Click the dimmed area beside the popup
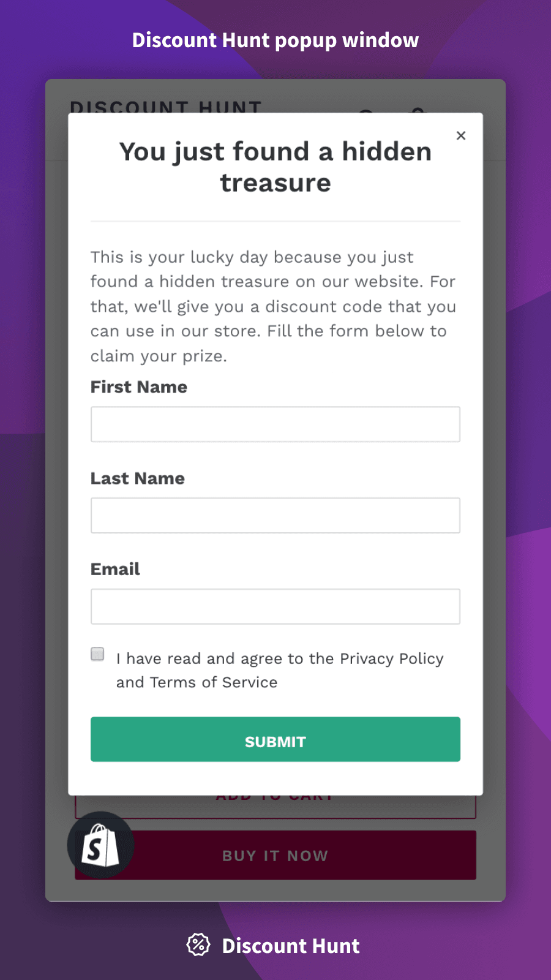This screenshot has width=551, height=980. [56, 490]
